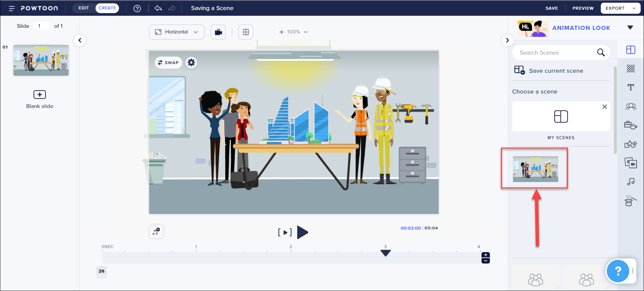644x291 pixels.
Task: Click the timeline playhead marker
Action: [386, 253]
